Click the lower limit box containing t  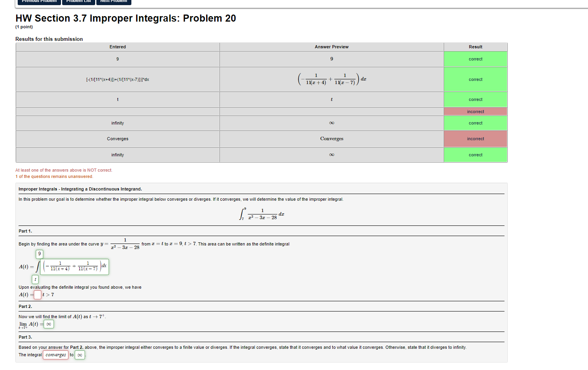35,279
